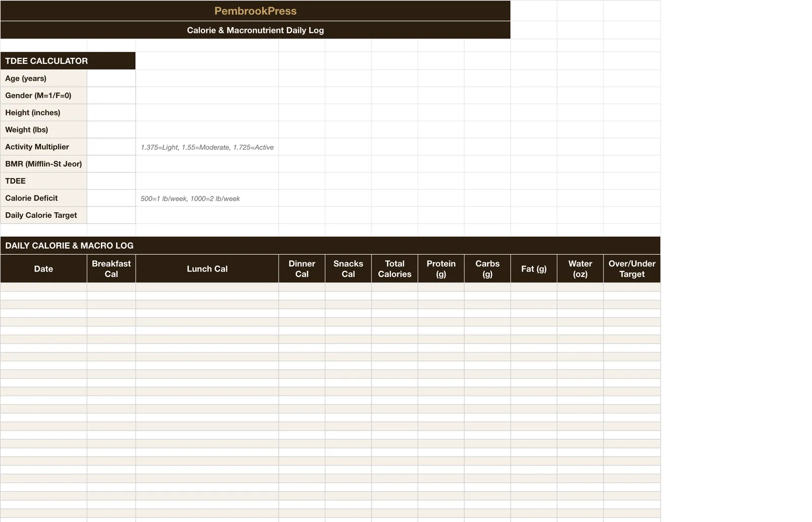Viewport: 812px width, 522px height.
Task: Click the Height (inches) label
Action: tap(44, 113)
